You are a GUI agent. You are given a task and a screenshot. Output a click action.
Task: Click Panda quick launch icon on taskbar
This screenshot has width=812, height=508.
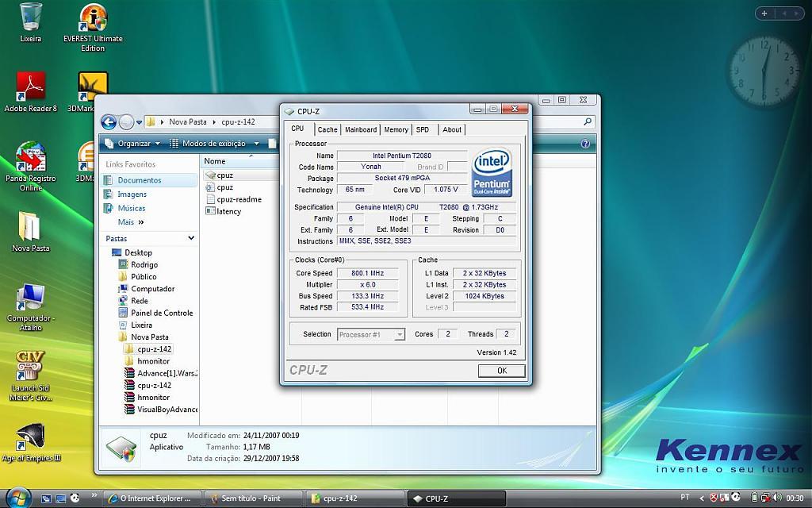coord(75,498)
